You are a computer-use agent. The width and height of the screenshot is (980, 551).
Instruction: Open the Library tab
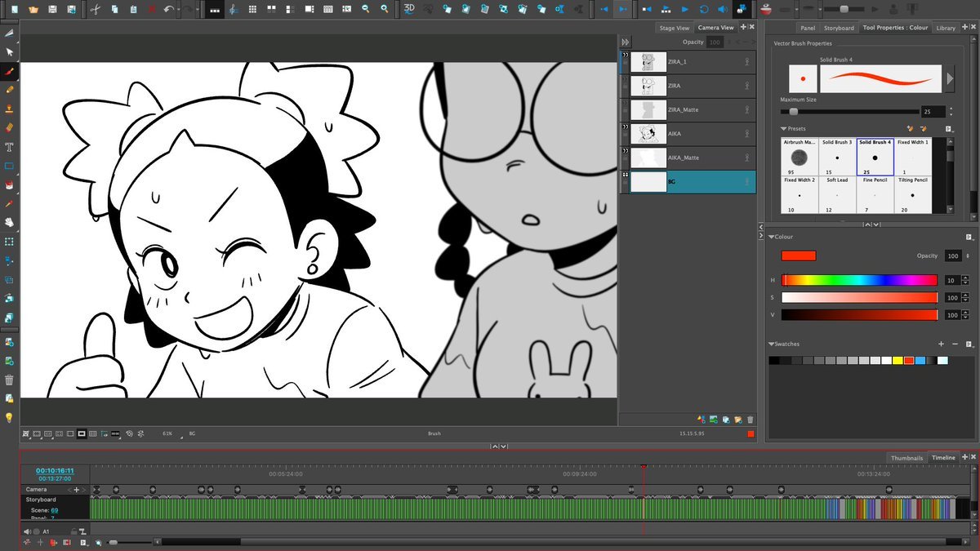(946, 28)
